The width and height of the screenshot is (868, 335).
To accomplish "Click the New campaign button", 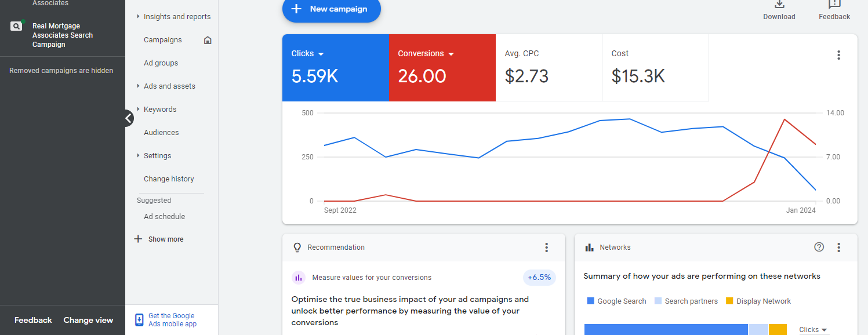I will 331,9.
